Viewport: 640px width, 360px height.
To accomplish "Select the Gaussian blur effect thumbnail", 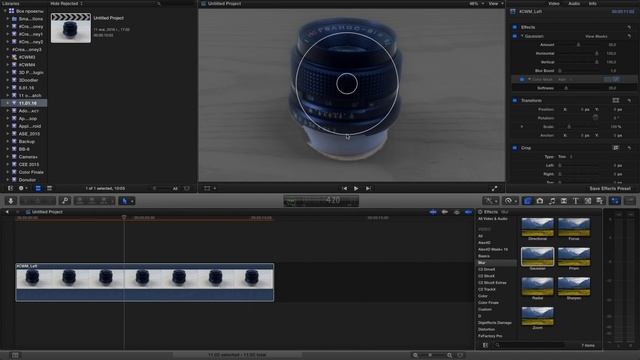I will [538, 257].
